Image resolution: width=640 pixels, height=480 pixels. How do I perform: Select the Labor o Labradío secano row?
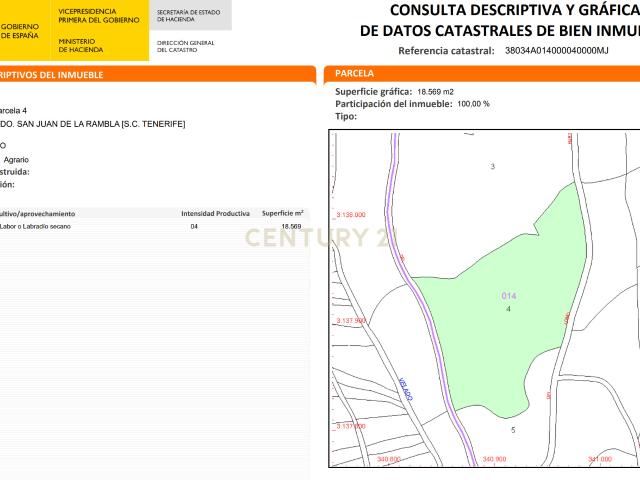150,227
